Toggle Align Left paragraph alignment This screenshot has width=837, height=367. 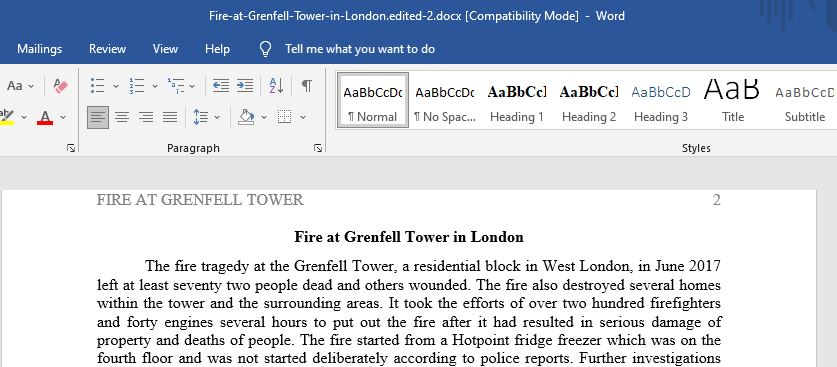click(98, 117)
